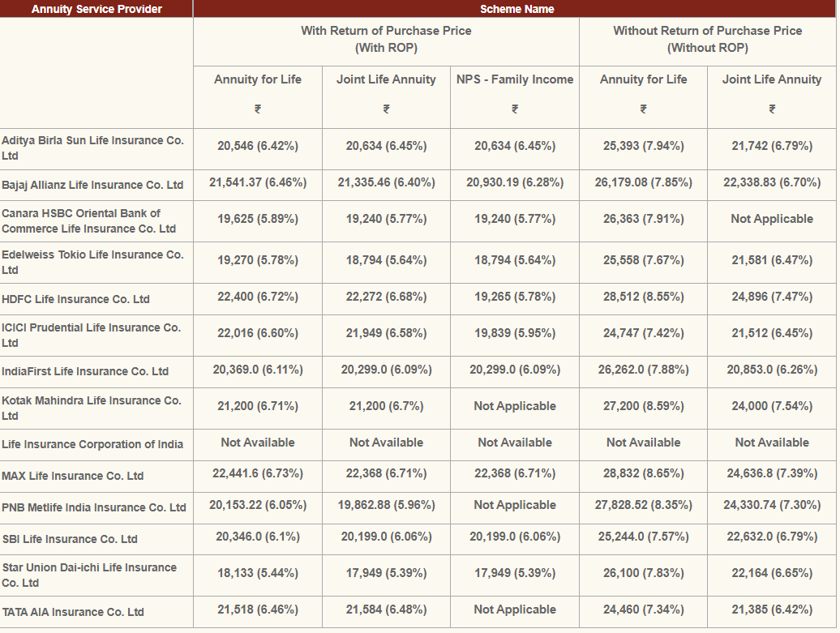Screen dimensions: 840x633
Task: Select the value 21,742 (6.79%)
Action: coord(772,146)
